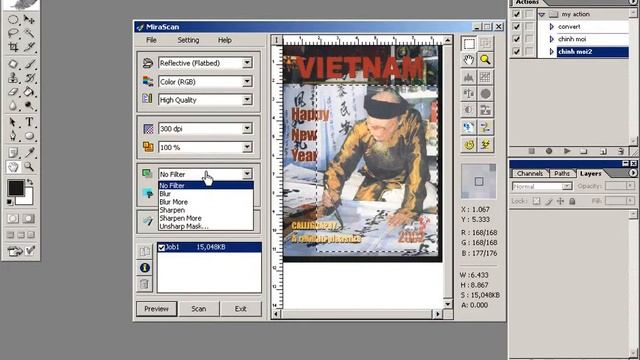This screenshot has height=360, width=640.
Task: Pick the Eyedropper tool in Photoshop toolbox
Action: (x=29, y=153)
